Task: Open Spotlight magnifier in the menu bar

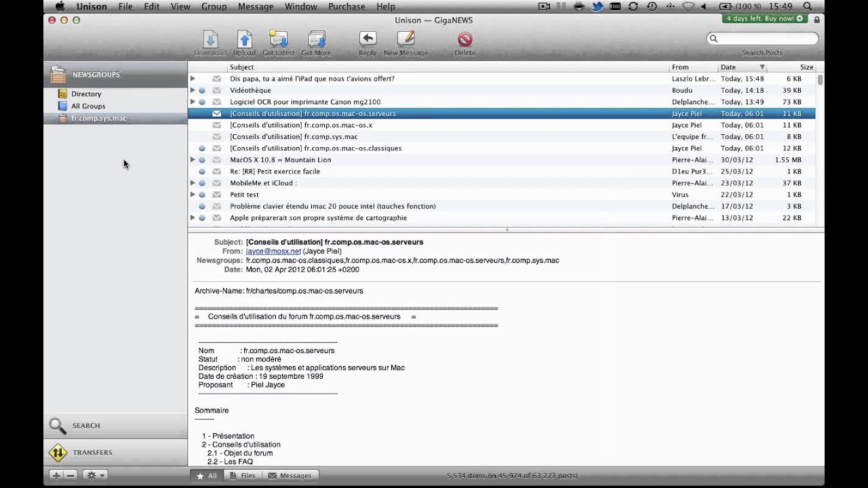Action: (x=807, y=6)
